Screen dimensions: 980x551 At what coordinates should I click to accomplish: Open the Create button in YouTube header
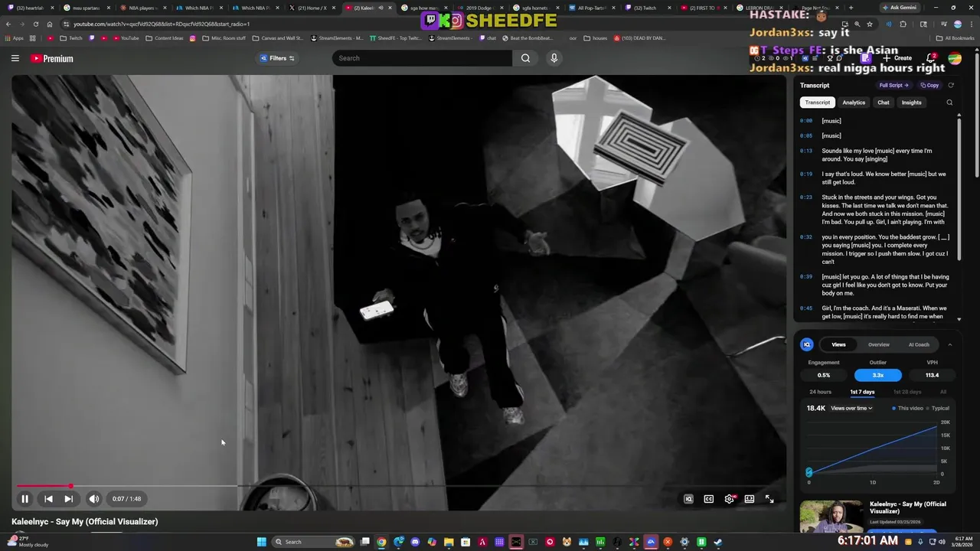897,58
